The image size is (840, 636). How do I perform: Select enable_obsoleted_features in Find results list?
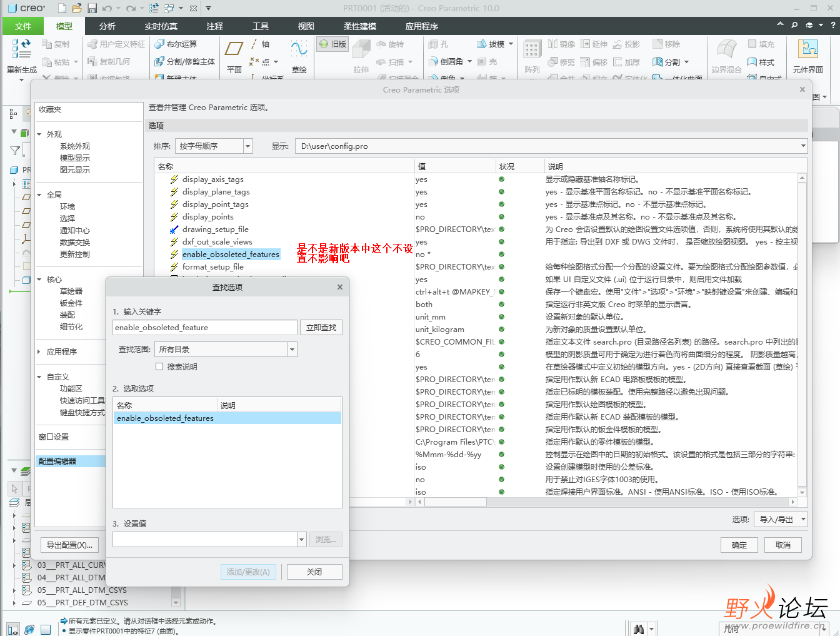click(227, 418)
